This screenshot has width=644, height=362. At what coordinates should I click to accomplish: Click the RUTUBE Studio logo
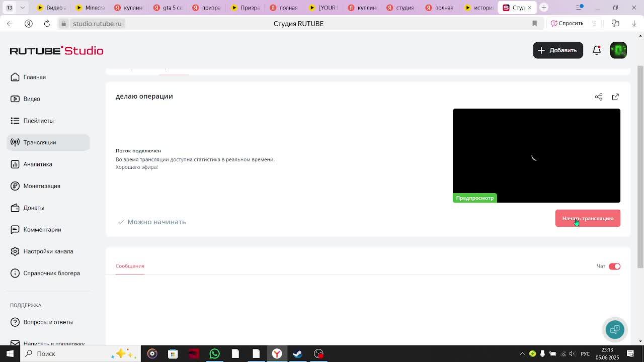tap(56, 50)
